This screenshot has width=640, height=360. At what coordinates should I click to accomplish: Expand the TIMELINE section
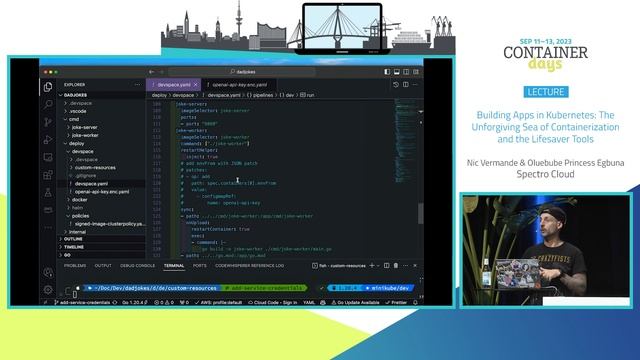[x=101, y=247]
